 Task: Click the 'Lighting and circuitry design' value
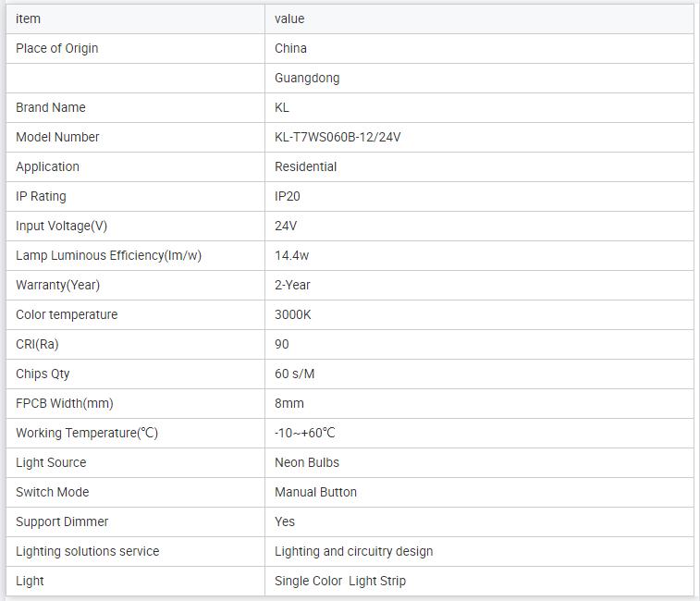(353, 551)
